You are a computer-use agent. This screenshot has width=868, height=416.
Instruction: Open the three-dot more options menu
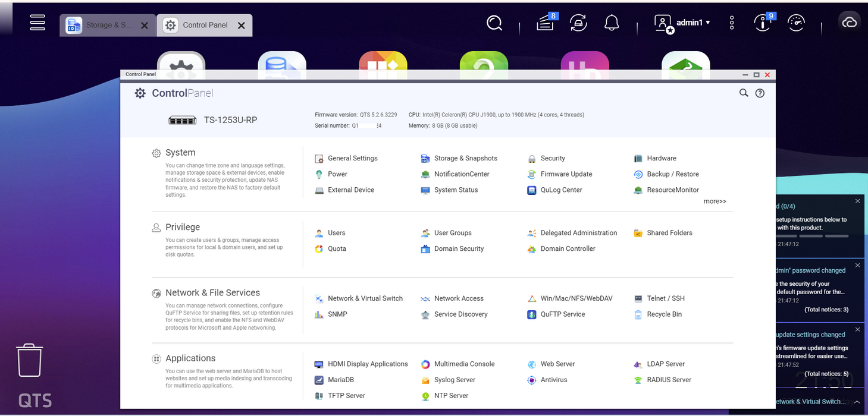(732, 23)
